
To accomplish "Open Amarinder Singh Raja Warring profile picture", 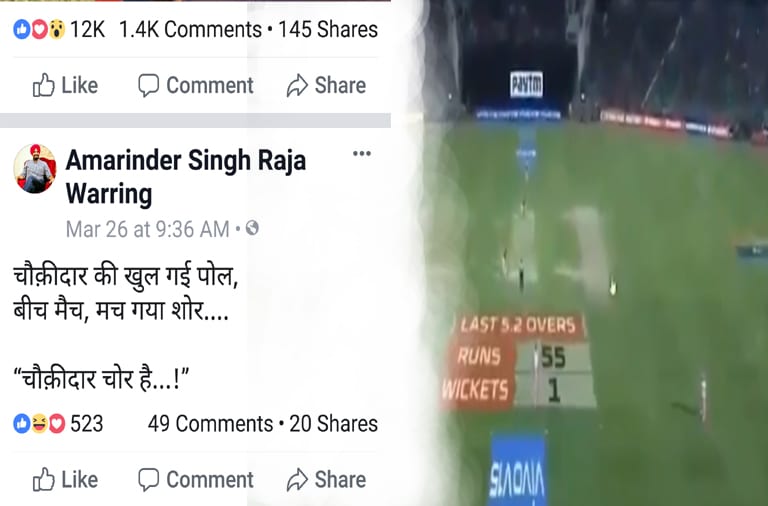I will click(x=34, y=169).
